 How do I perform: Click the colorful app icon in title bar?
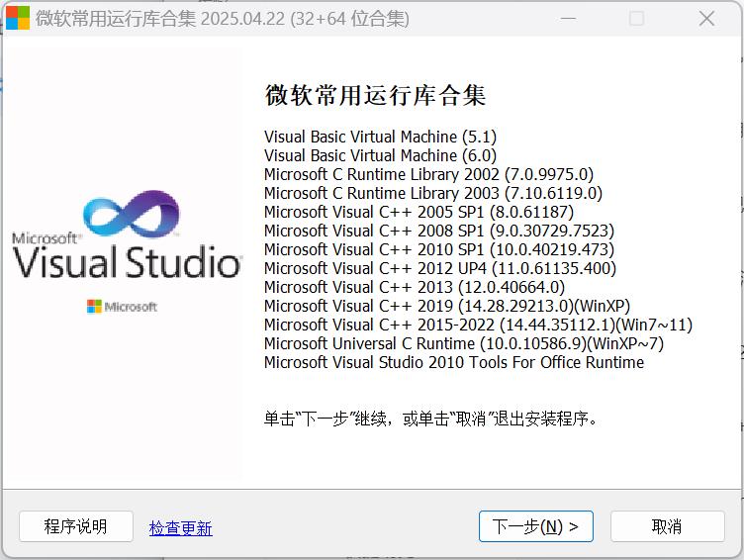pyautogui.click(x=18, y=19)
